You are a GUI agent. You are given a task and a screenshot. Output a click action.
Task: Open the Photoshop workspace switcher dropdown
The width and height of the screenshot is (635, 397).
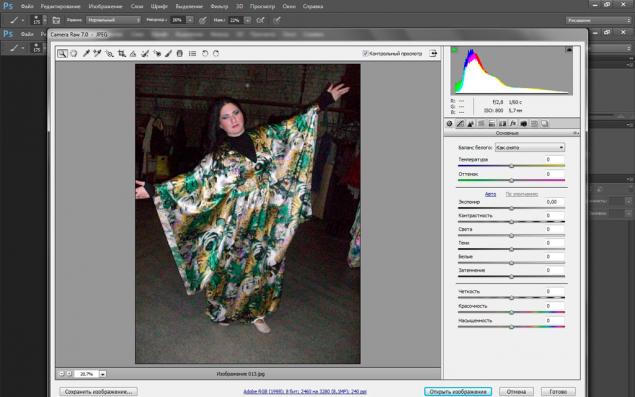(598, 20)
